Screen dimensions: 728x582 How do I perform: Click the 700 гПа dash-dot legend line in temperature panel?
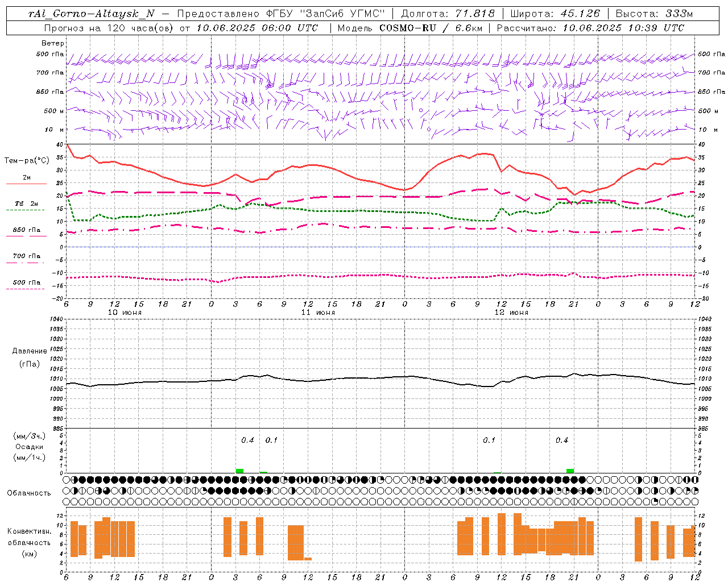pos(26,263)
